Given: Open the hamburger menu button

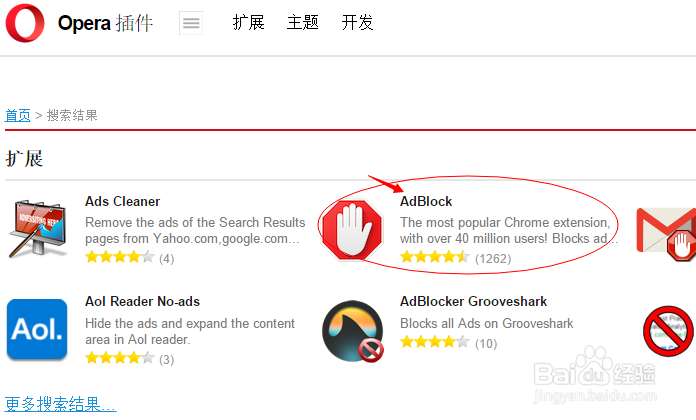Looking at the screenshot, I should point(191,23).
